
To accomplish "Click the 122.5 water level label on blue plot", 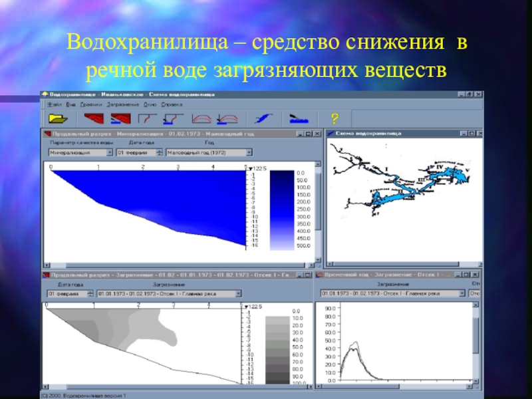I will [260, 168].
